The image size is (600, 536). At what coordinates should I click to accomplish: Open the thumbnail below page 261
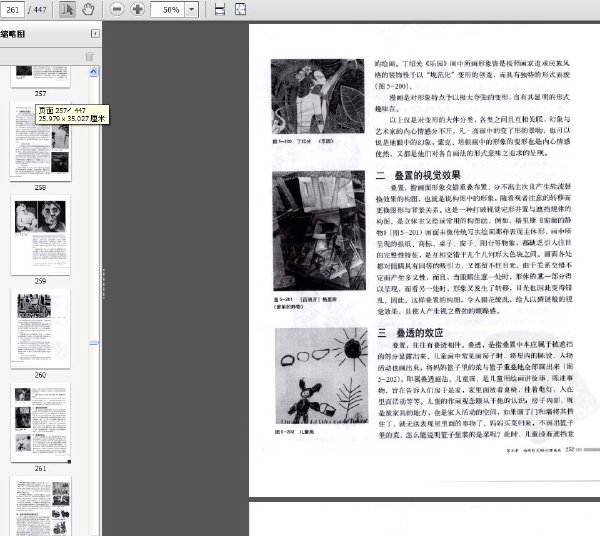pos(40,506)
